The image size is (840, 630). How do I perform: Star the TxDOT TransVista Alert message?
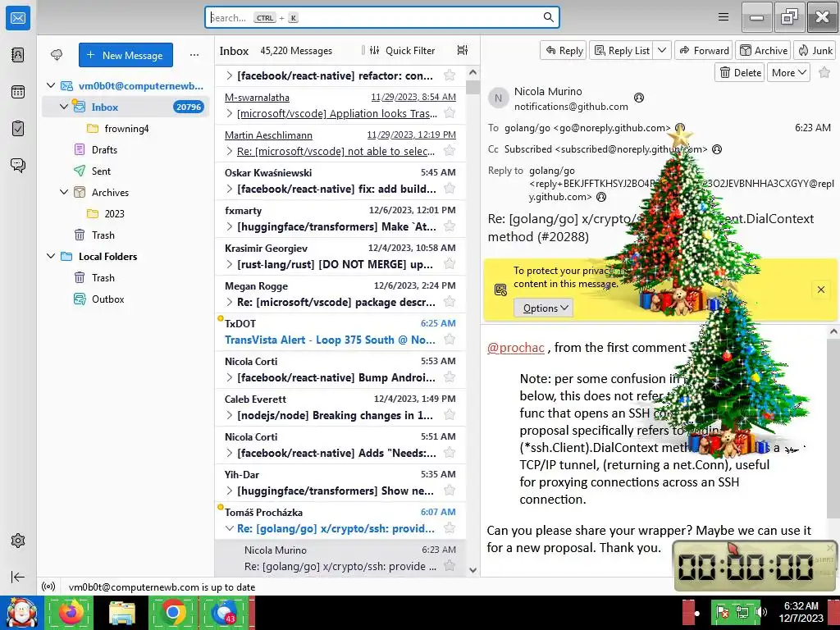point(450,339)
